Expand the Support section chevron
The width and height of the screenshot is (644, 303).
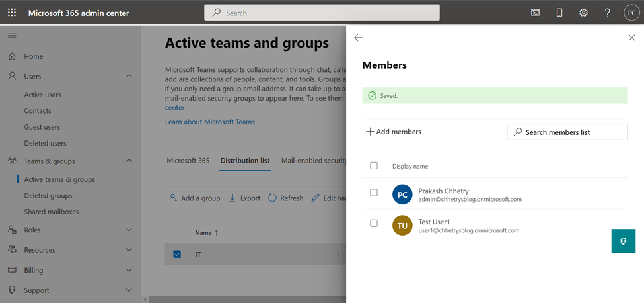point(129,290)
